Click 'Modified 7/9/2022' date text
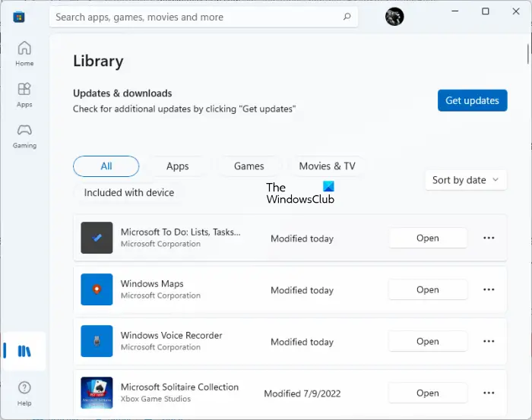Image resolution: width=532 pixels, height=420 pixels. 302,393
